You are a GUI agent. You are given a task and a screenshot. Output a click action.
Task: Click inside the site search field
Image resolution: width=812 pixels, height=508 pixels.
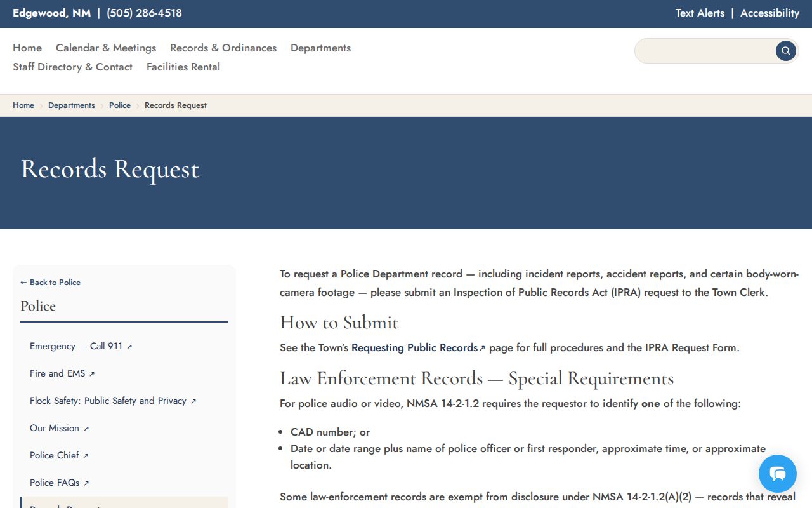click(705, 51)
